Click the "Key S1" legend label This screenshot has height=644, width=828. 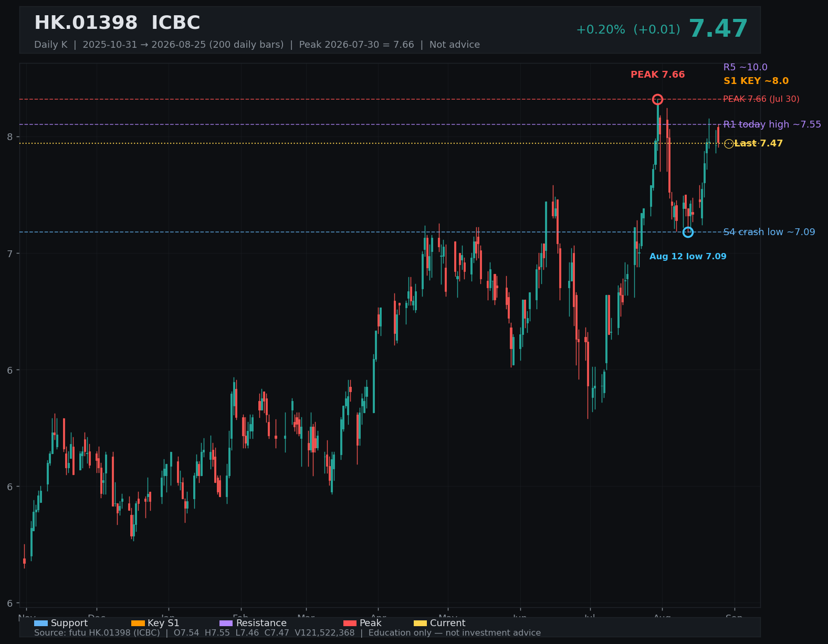pos(163,623)
